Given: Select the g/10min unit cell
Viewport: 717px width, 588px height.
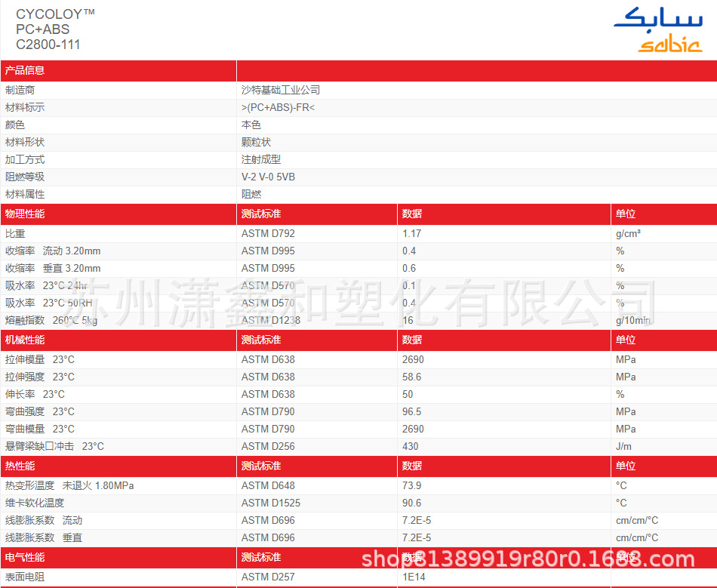Looking at the screenshot, I should pos(633,321).
